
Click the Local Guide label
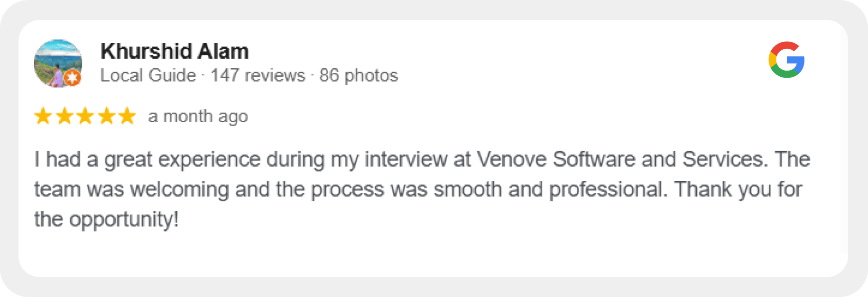pos(148,75)
